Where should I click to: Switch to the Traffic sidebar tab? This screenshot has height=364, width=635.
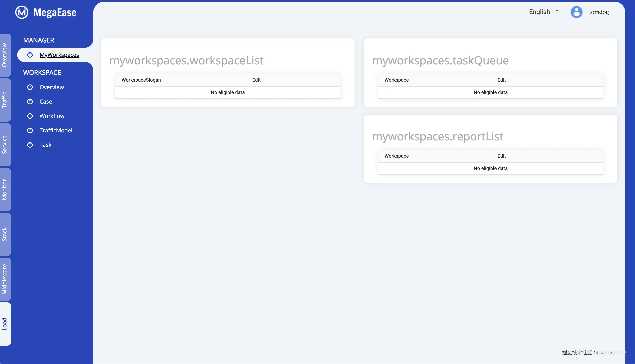click(x=5, y=100)
